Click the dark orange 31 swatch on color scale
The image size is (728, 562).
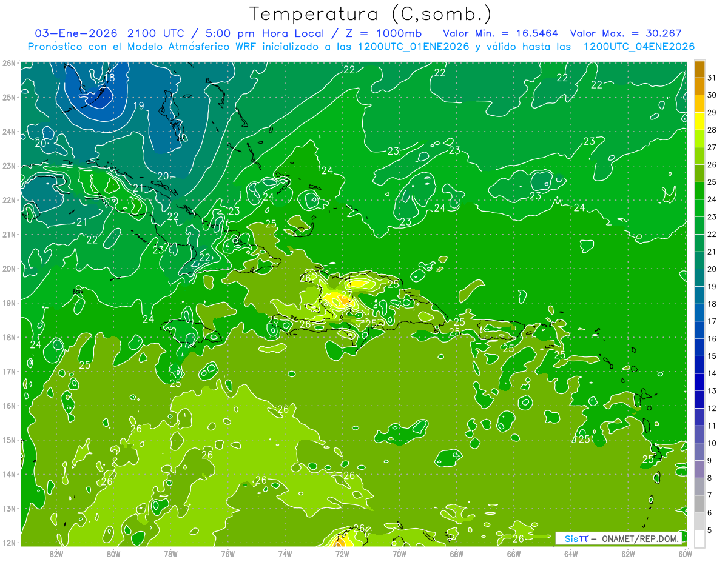[x=699, y=69]
